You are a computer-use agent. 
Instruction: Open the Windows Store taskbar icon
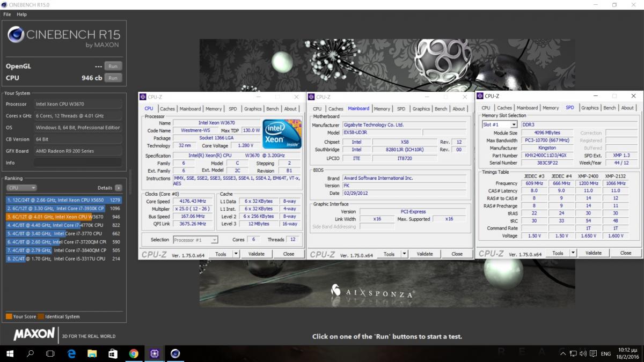click(x=113, y=353)
